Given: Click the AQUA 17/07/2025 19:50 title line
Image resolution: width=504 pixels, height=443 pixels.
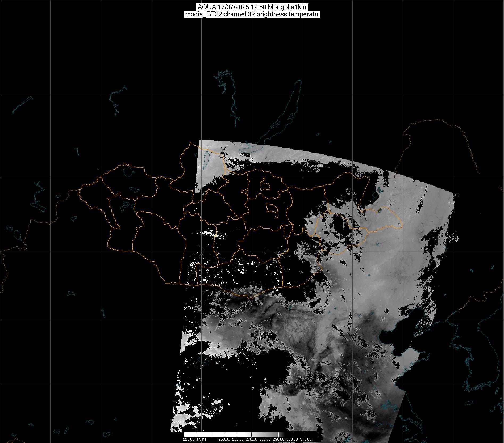Looking at the screenshot, I should pyautogui.click(x=252, y=7).
